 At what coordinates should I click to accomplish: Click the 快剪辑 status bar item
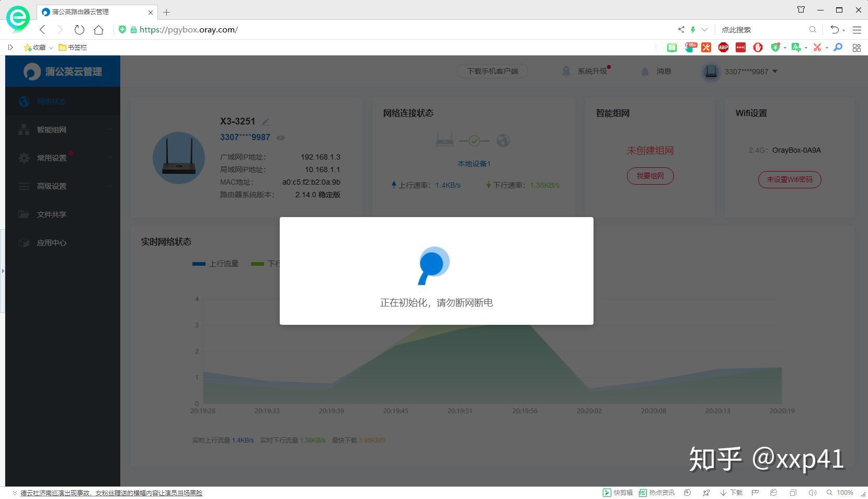618,493
